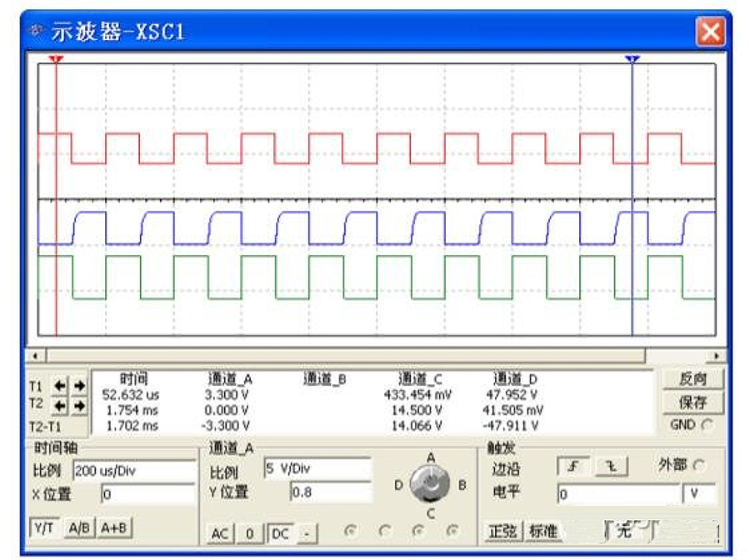Set channel coupling to AC

pyautogui.click(x=220, y=533)
